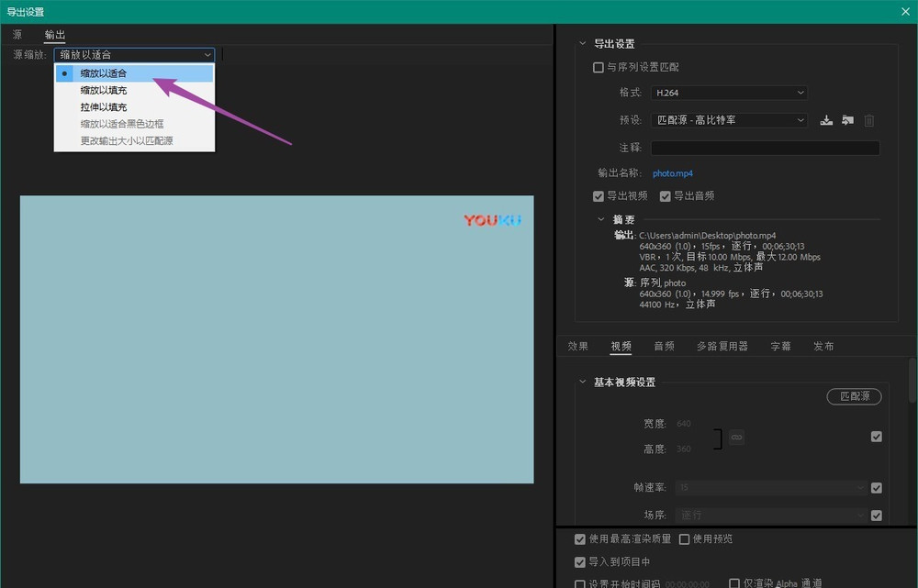918x588 pixels.
Task: Uncheck 使用最高渲染质量 option
Action: (x=580, y=539)
